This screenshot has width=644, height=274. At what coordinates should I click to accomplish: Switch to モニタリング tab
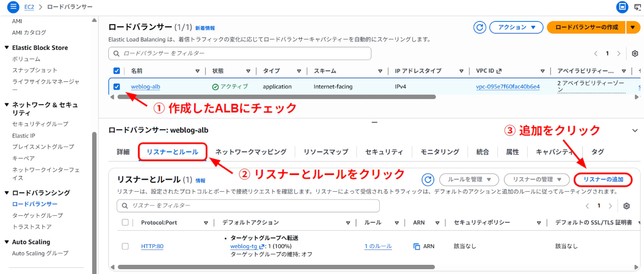(x=440, y=152)
